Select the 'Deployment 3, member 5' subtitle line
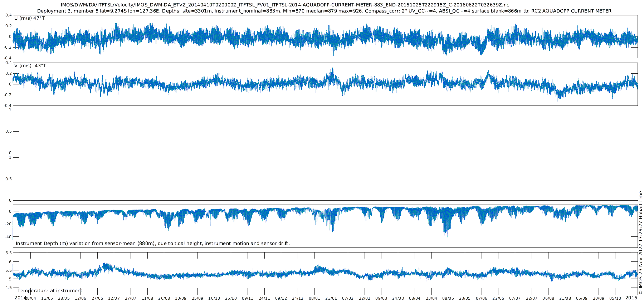 pyautogui.click(x=324, y=11)
